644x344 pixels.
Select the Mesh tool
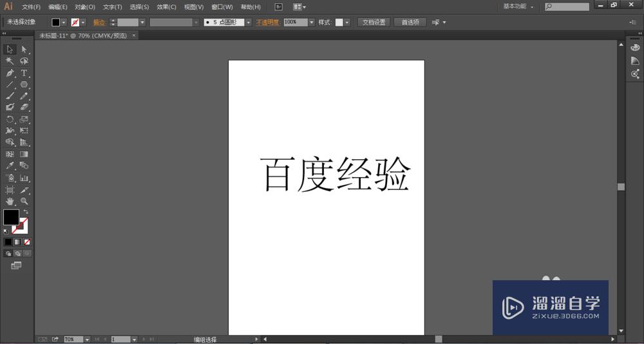[x=10, y=154]
